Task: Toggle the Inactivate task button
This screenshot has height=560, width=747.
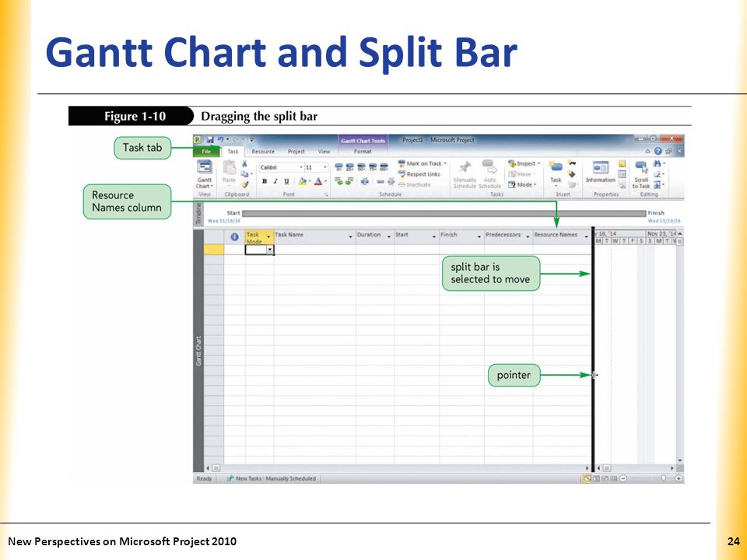Action: (x=415, y=185)
